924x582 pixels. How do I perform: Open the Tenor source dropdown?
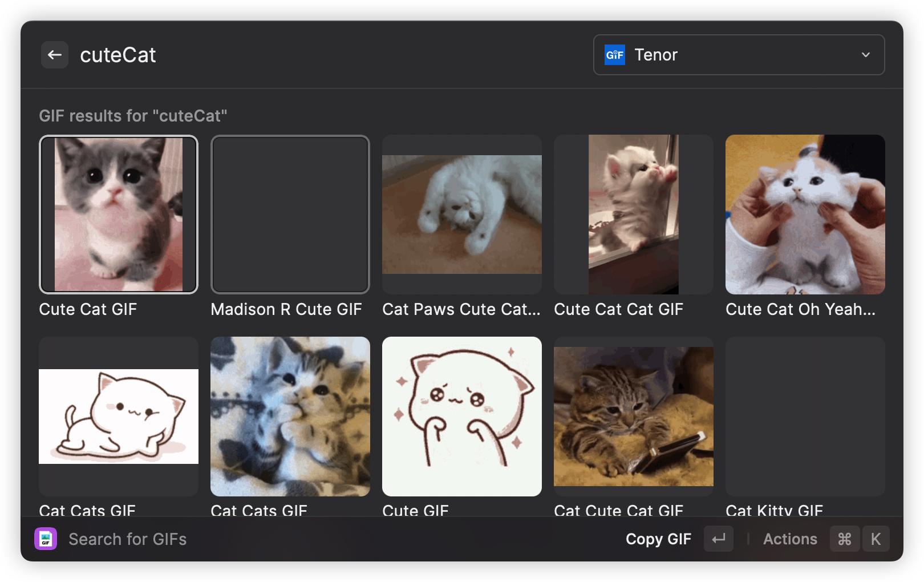pyautogui.click(x=739, y=55)
